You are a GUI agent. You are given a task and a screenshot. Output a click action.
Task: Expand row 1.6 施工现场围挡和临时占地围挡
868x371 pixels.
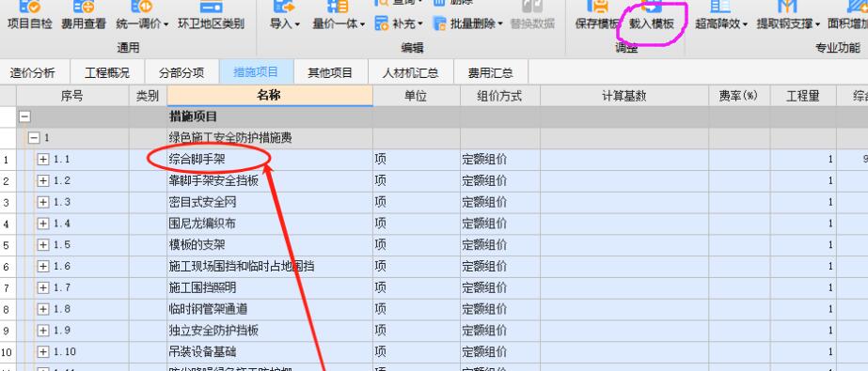point(43,267)
